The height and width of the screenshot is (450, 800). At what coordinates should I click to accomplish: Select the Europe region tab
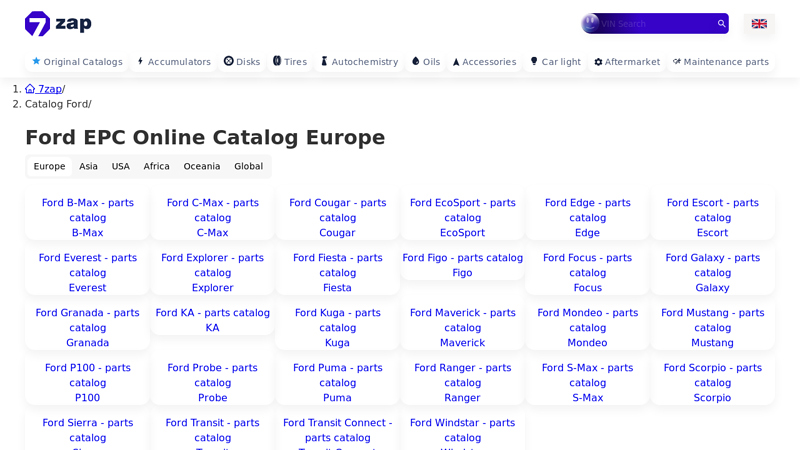click(x=49, y=166)
